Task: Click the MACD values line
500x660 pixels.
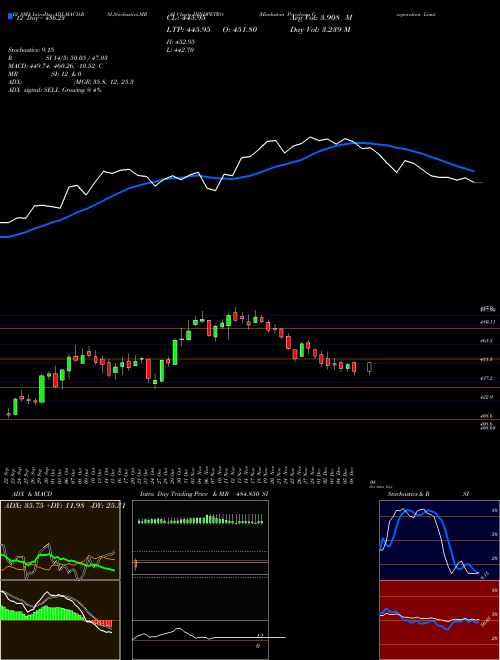Action: click(x=56, y=66)
